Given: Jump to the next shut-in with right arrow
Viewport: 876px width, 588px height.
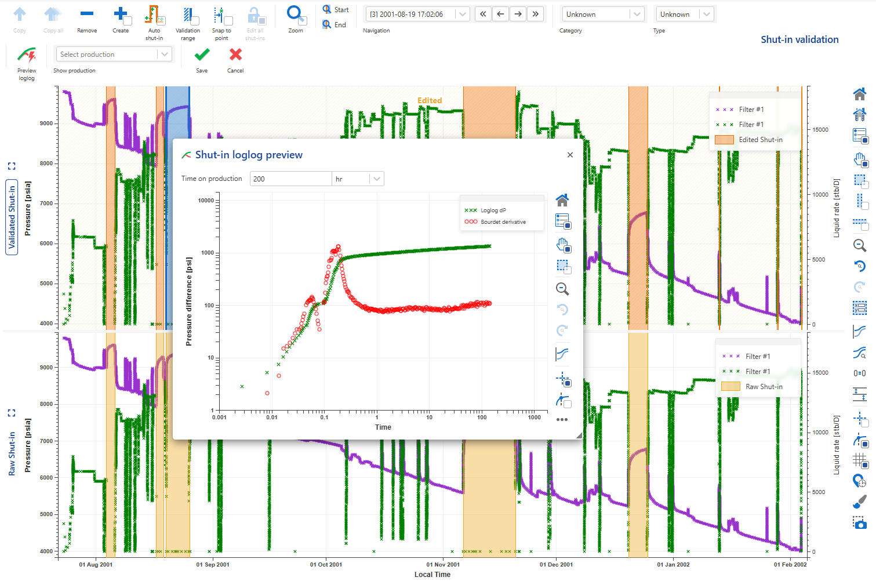Looking at the screenshot, I should click(518, 14).
